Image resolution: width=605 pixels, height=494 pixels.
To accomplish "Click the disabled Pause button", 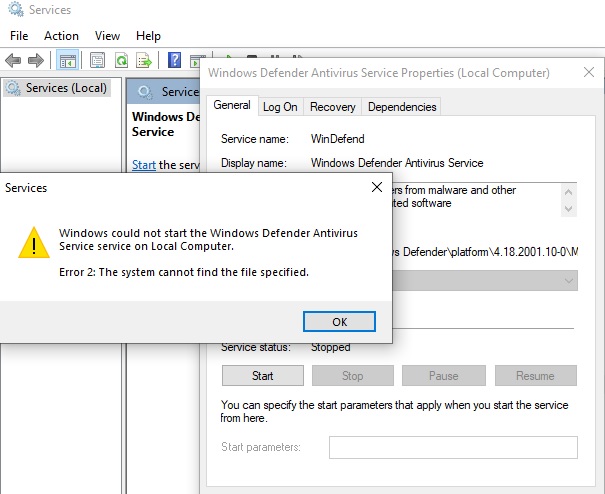I will pos(444,376).
